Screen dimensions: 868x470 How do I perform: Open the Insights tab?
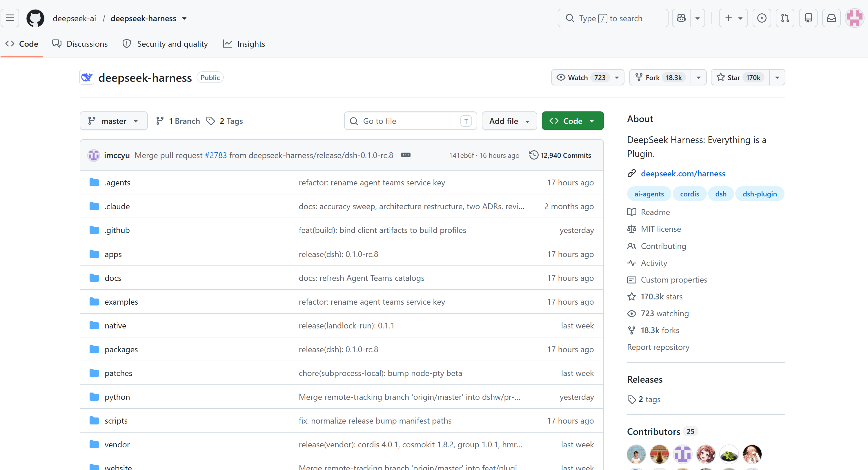[244, 44]
